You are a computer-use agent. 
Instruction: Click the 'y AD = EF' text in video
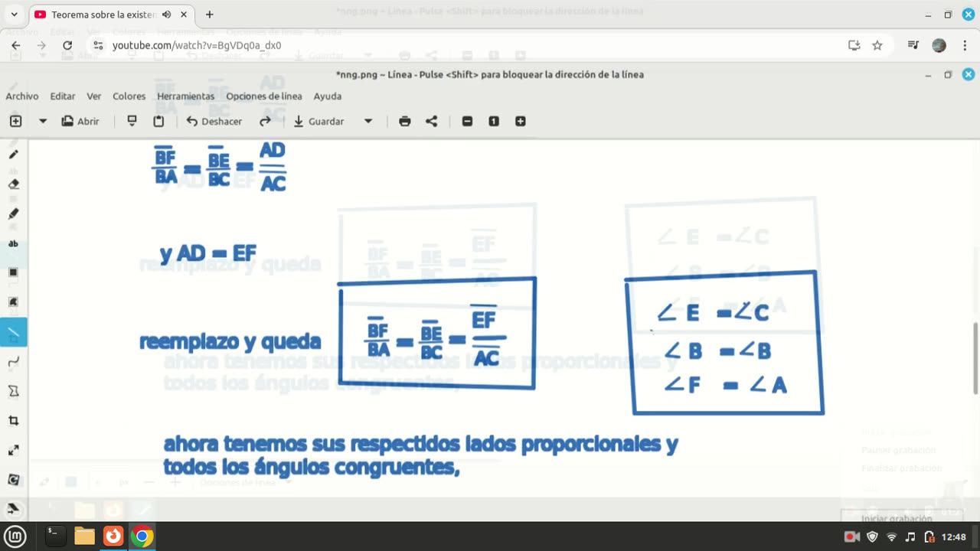pos(207,253)
